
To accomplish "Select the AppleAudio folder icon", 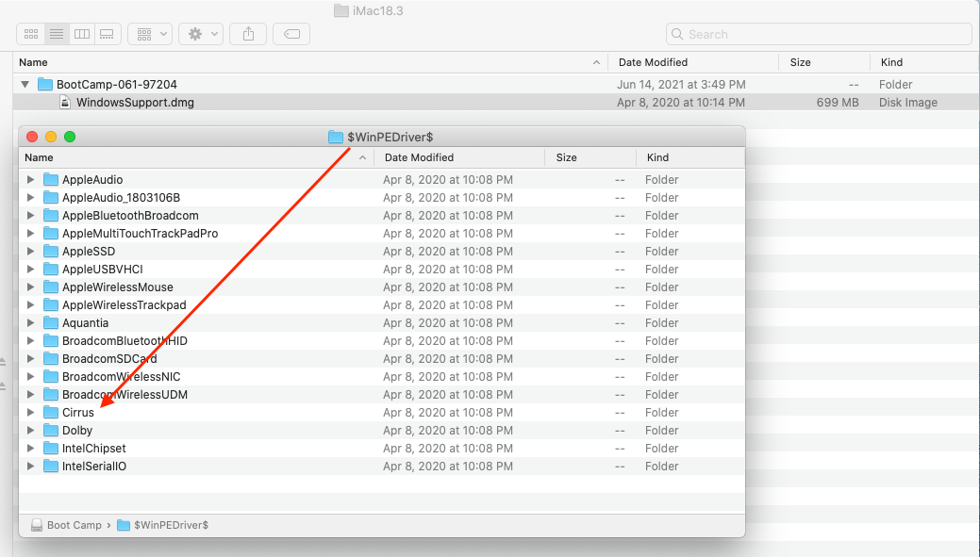I will pos(51,180).
